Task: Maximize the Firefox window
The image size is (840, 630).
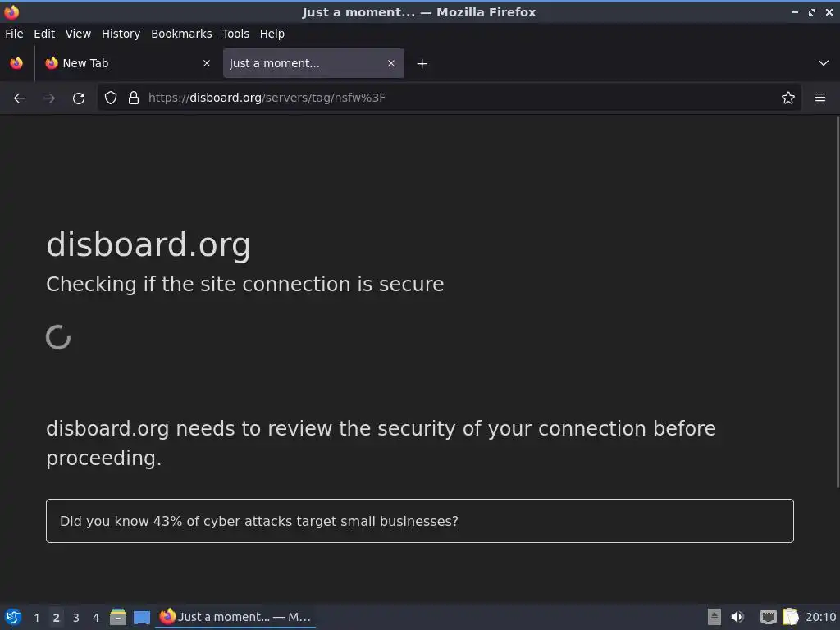Action: 812,11
